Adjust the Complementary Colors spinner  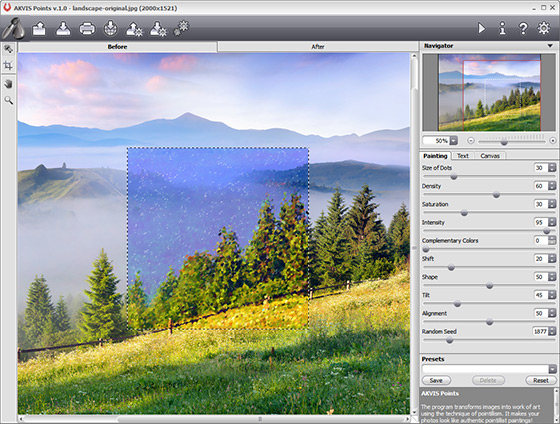coord(552,240)
